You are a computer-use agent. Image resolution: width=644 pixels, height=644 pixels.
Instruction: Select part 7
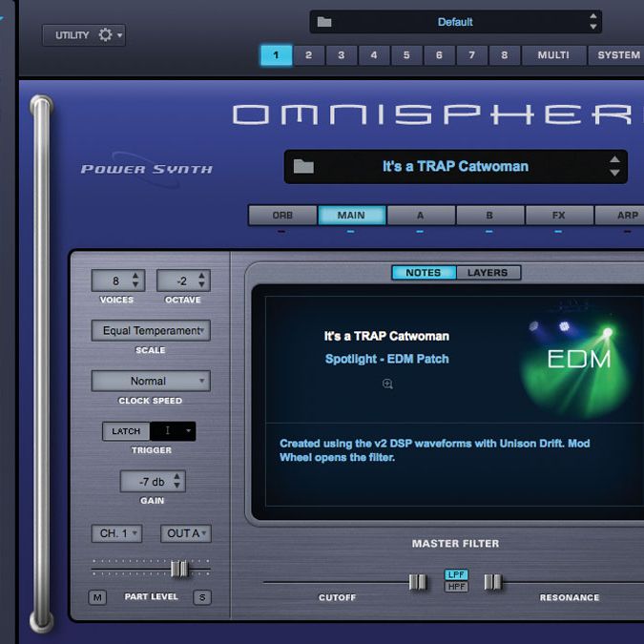[472, 55]
